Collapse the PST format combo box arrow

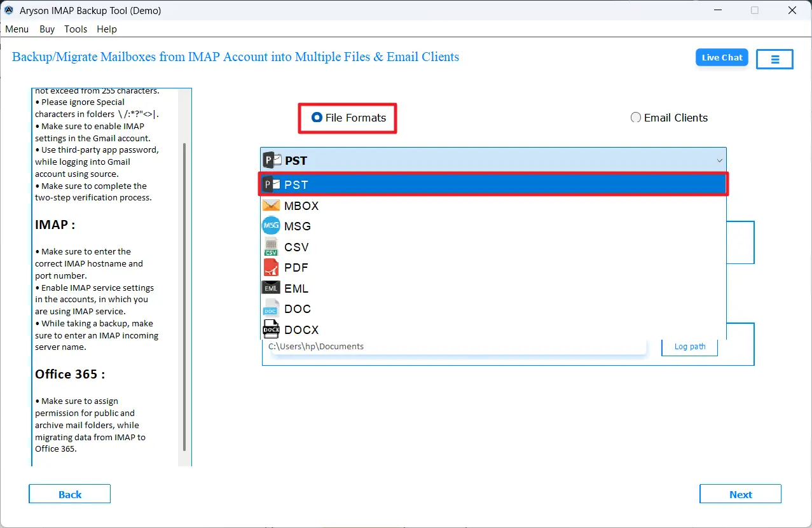719,161
